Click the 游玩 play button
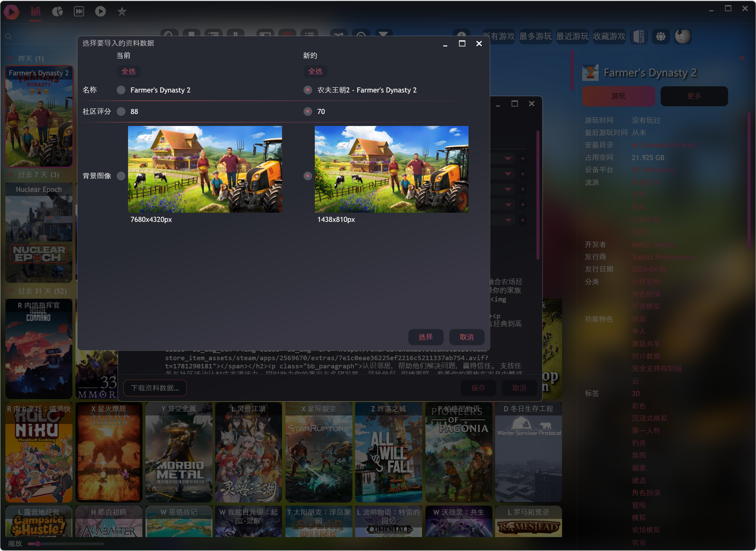Image resolution: width=756 pixels, height=551 pixels. [619, 96]
